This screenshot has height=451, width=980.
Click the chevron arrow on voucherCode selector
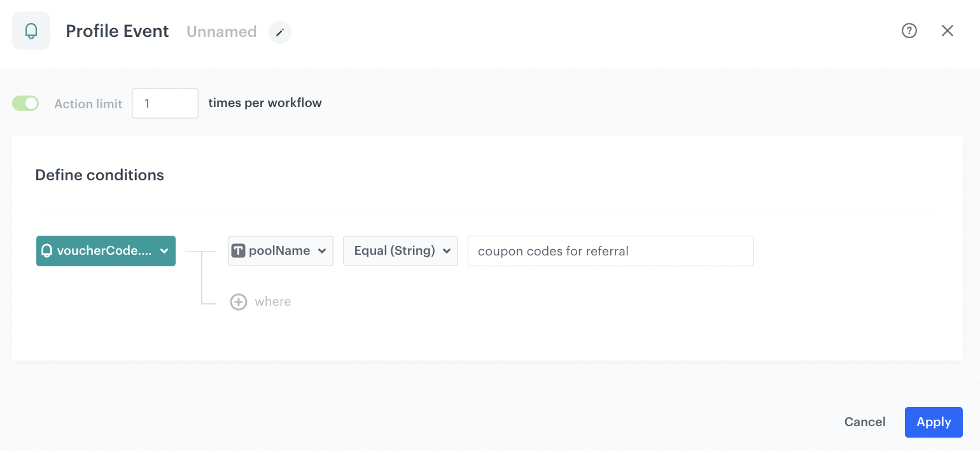coord(164,251)
